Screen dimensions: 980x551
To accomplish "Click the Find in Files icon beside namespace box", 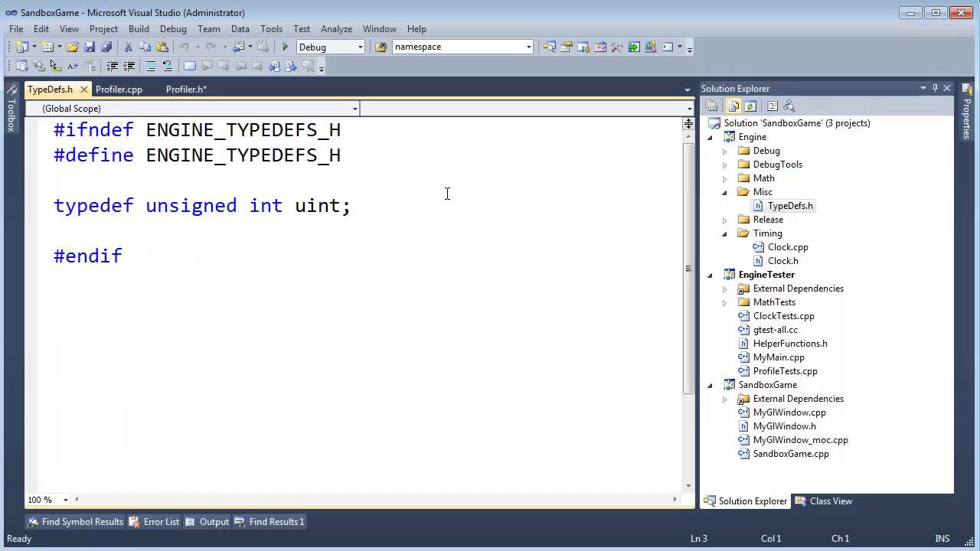I will coord(381,47).
